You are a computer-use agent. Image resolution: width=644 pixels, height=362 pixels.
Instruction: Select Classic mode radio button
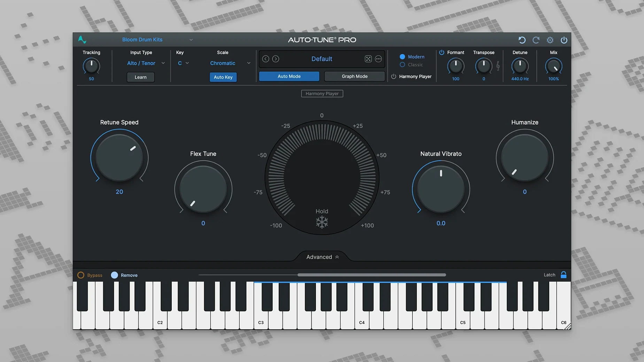(x=402, y=65)
